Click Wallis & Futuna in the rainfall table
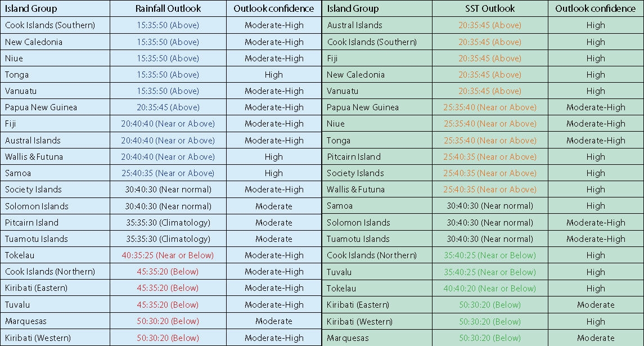The image size is (644, 346). click(x=34, y=157)
